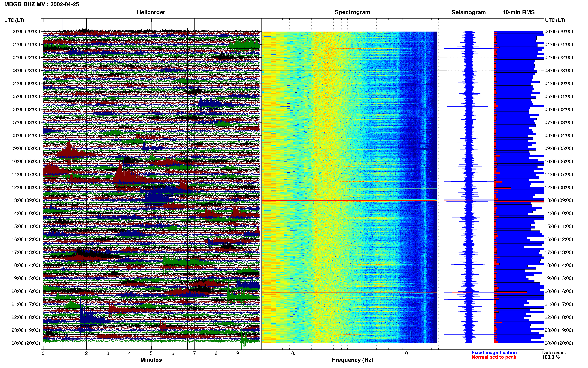Click the "5" tick on the Minutes axis
The width and height of the screenshot is (588, 368).
[x=151, y=353]
